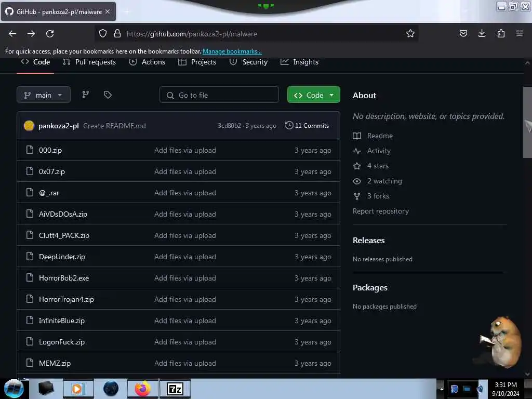Open the Firefox downloads icon

coord(482,33)
